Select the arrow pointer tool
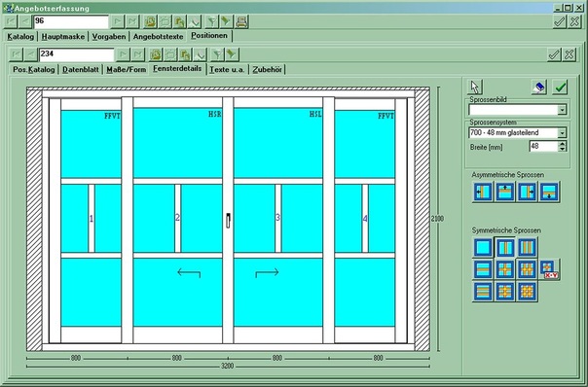588x387 pixels. tap(475, 87)
